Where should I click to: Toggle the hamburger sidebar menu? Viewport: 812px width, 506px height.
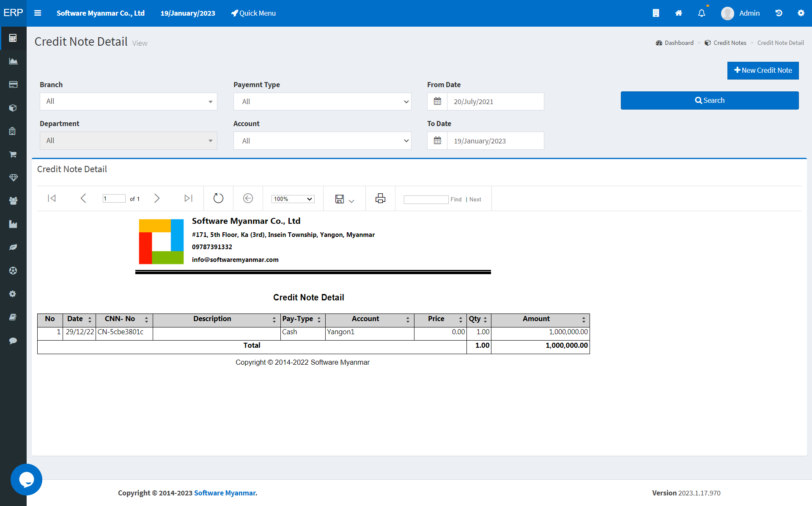pyautogui.click(x=38, y=13)
